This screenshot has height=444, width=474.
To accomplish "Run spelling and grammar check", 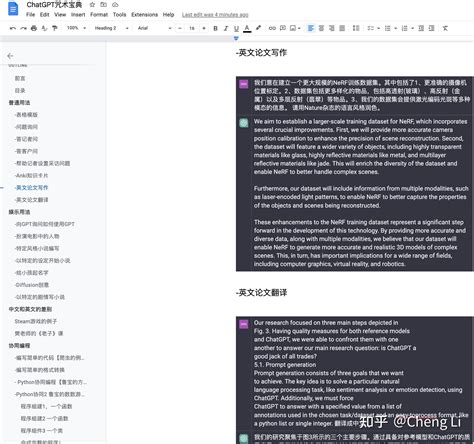I will (44, 28).
